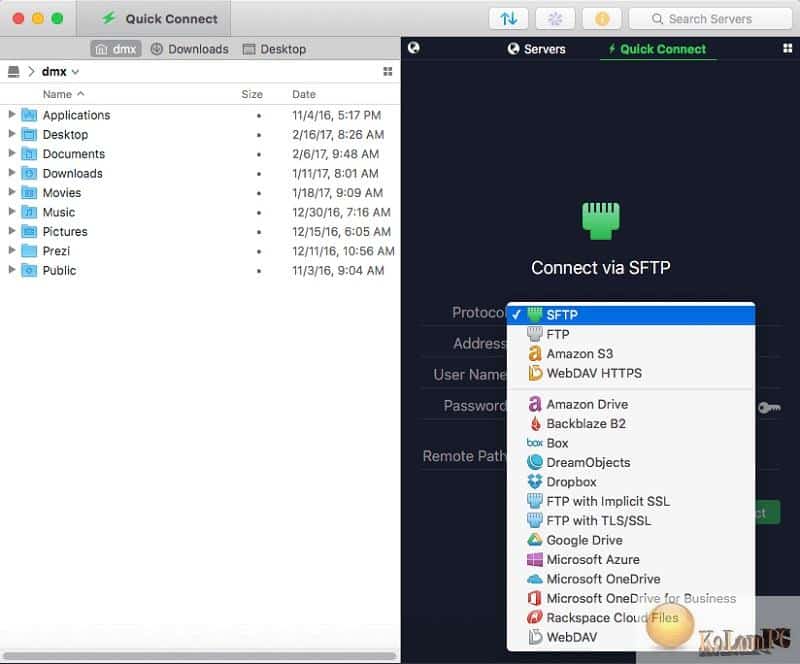Click the orange info toolbar icon
This screenshot has height=664, width=800.
(602, 19)
